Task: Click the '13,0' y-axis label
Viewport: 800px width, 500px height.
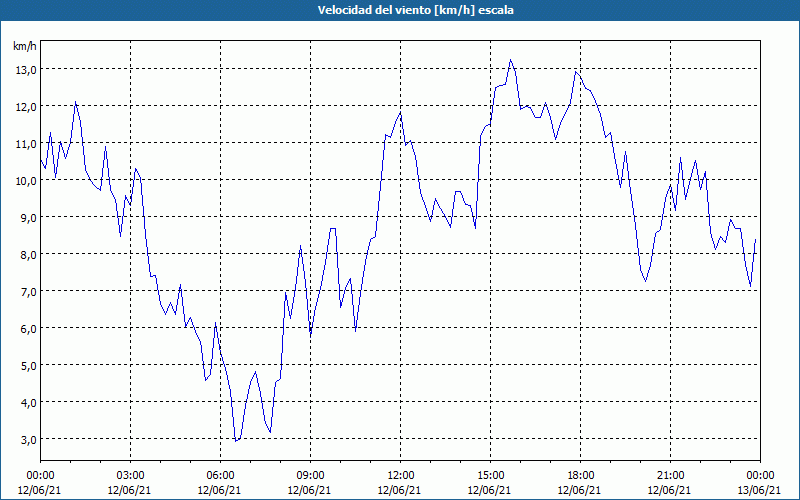Action: (25, 70)
